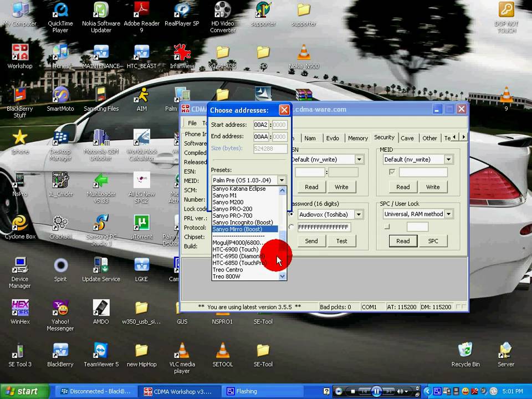Open the HTC_BEAST desktop icon

coord(141,57)
